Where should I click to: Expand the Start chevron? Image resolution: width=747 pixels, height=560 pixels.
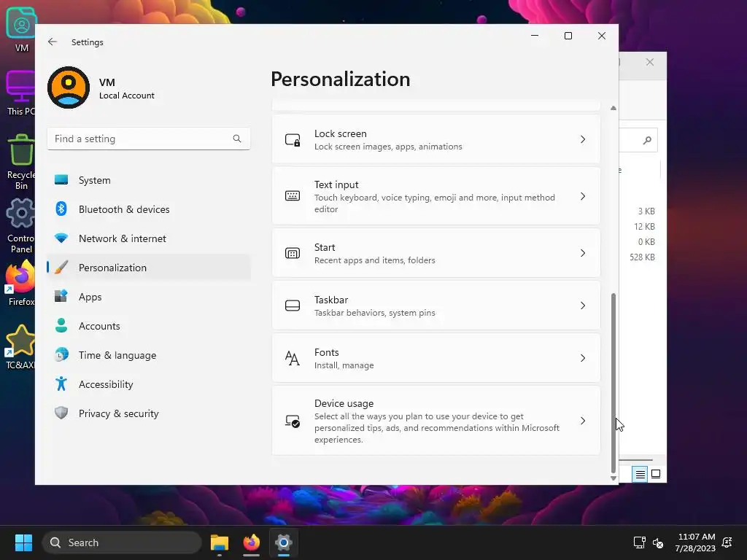click(x=583, y=253)
